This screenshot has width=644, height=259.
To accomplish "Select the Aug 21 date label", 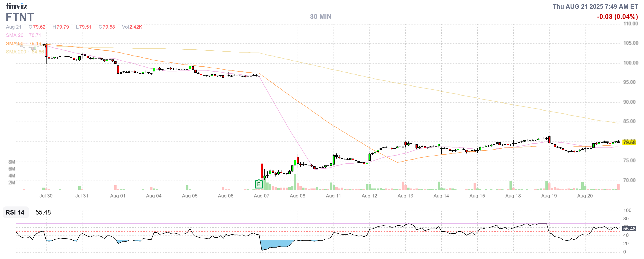I will click(14, 27).
